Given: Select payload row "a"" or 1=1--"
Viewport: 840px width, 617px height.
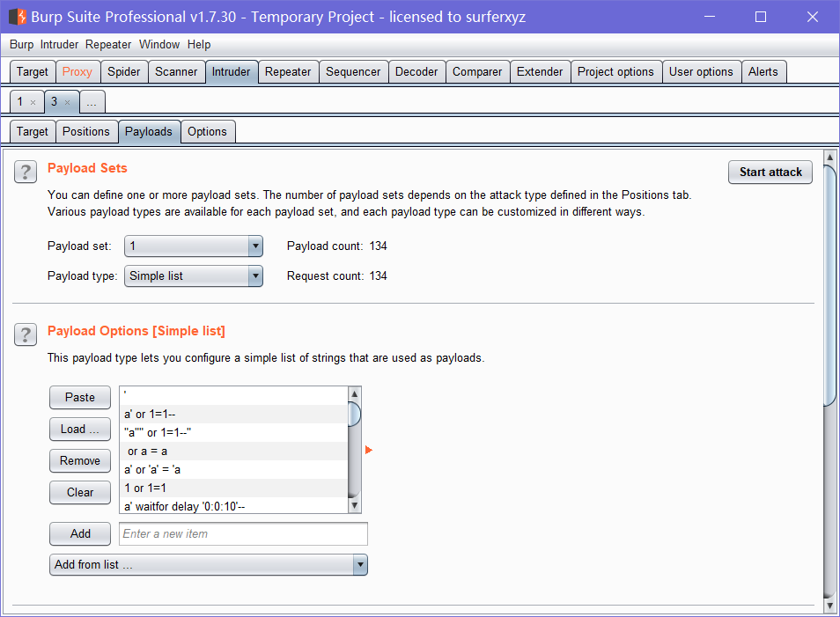Looking at the screenshot, I should coord(234,432).
